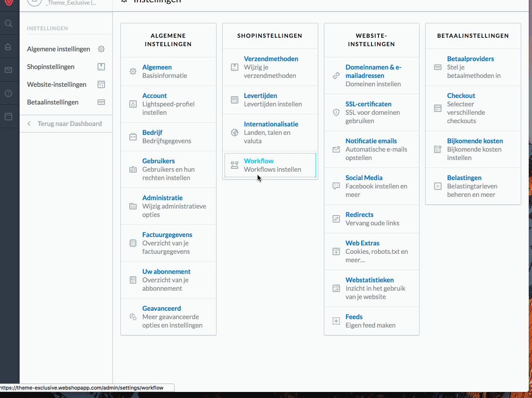This screenshot has width=532, height=398.
Task: Open the Workflow link
Action: [259, 161]
